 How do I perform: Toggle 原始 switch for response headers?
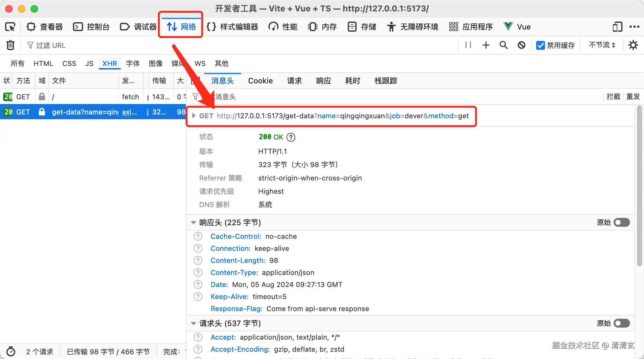coord(621,222)
